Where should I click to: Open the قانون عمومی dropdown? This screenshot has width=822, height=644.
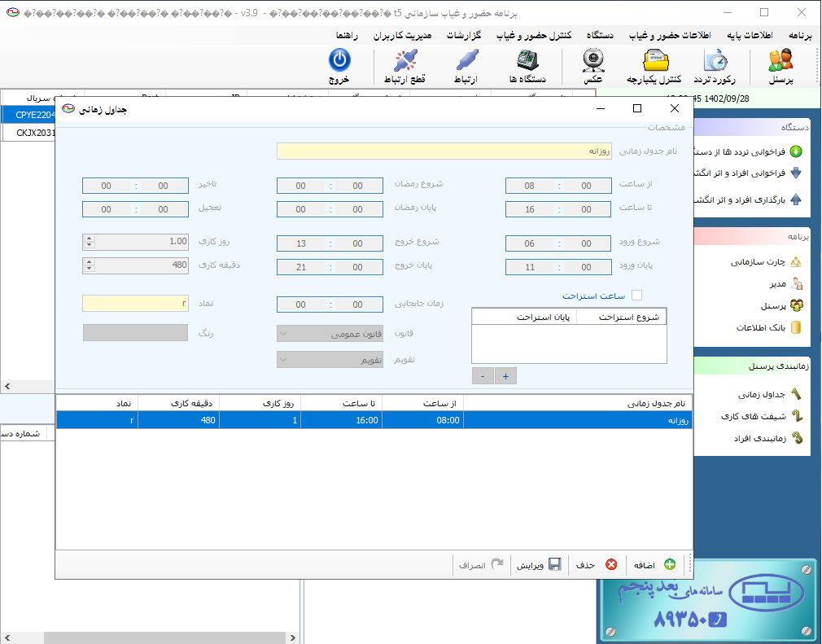[x=330, y=334]
